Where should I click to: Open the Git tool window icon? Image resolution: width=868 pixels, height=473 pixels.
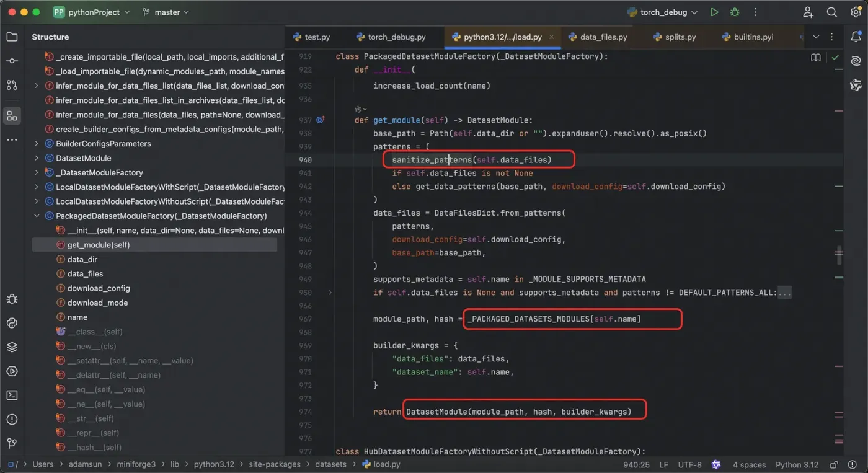12,443
